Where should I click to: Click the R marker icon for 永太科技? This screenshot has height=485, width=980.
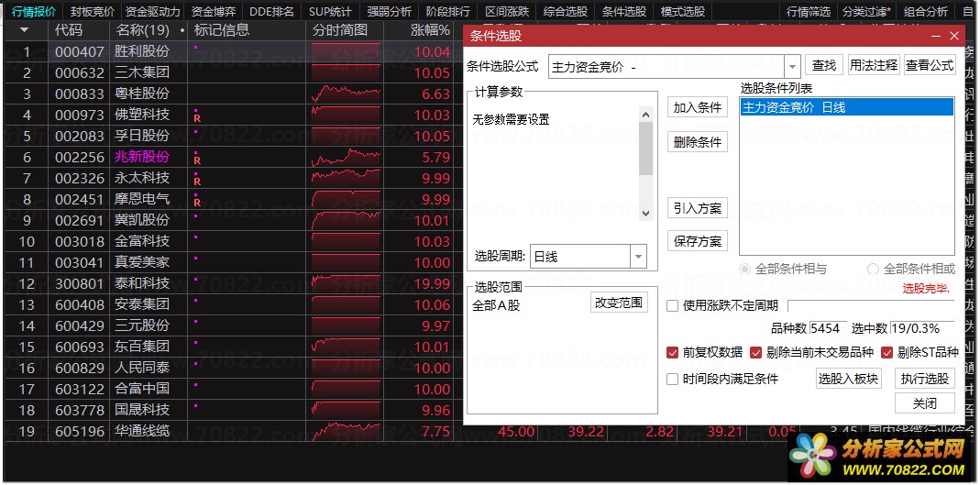coord(197,182)
